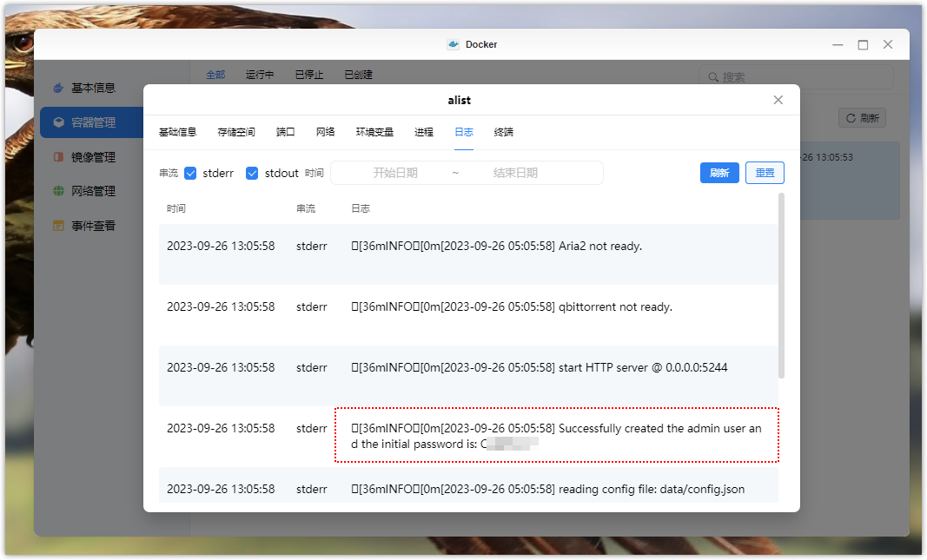
Task: Click the 'start HTTP server @ 0.0.0.0:5244' log
Action: (469, 376)
